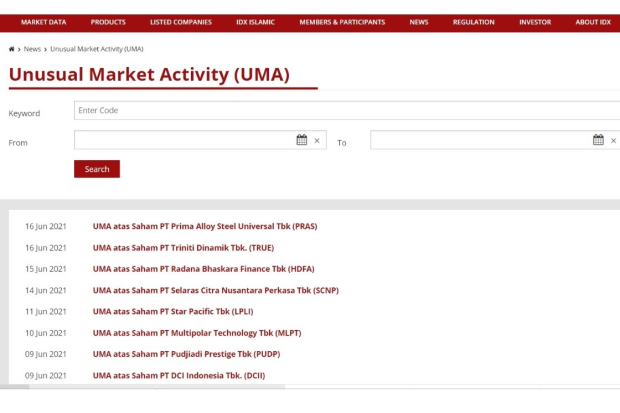
Task: Click the 15 Jun 2021 date text
Action: (45, 269)
